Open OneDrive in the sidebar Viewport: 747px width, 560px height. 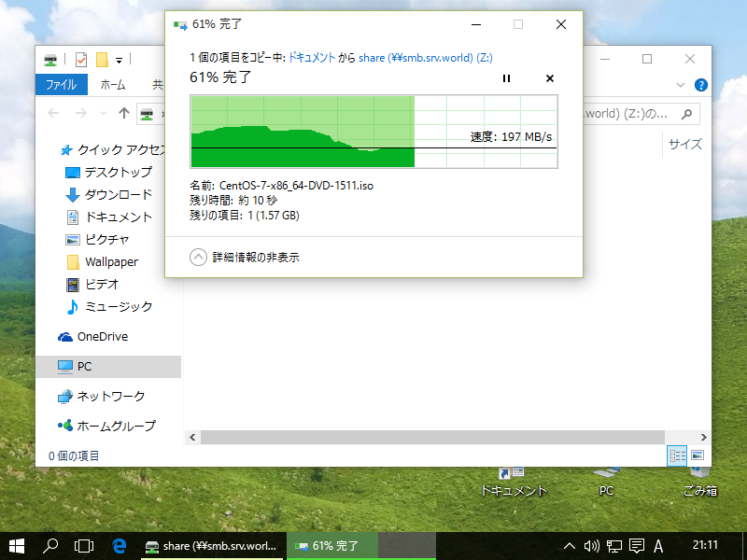pyautogui.click(x=93, y=337)
